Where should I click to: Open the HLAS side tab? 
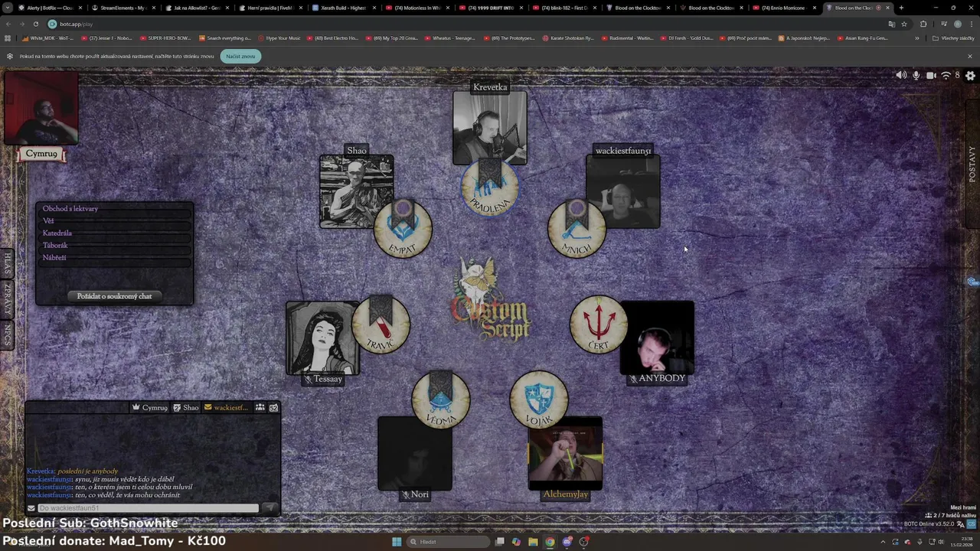point(7,263)
